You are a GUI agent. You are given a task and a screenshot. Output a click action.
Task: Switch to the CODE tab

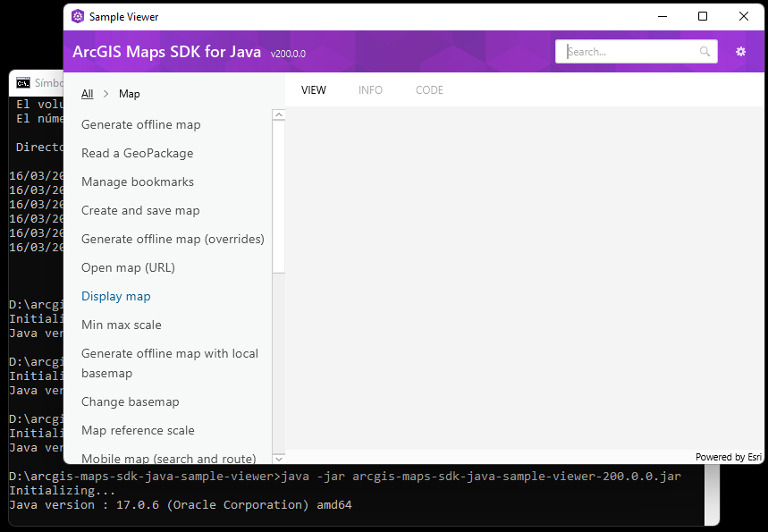[429, 89]
